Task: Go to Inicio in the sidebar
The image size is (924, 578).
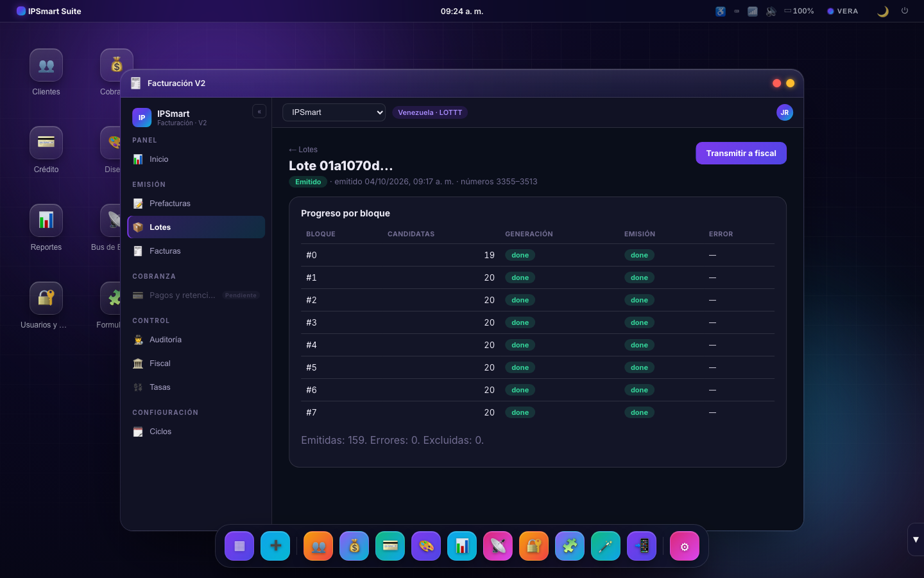Action: pos(196,159)
